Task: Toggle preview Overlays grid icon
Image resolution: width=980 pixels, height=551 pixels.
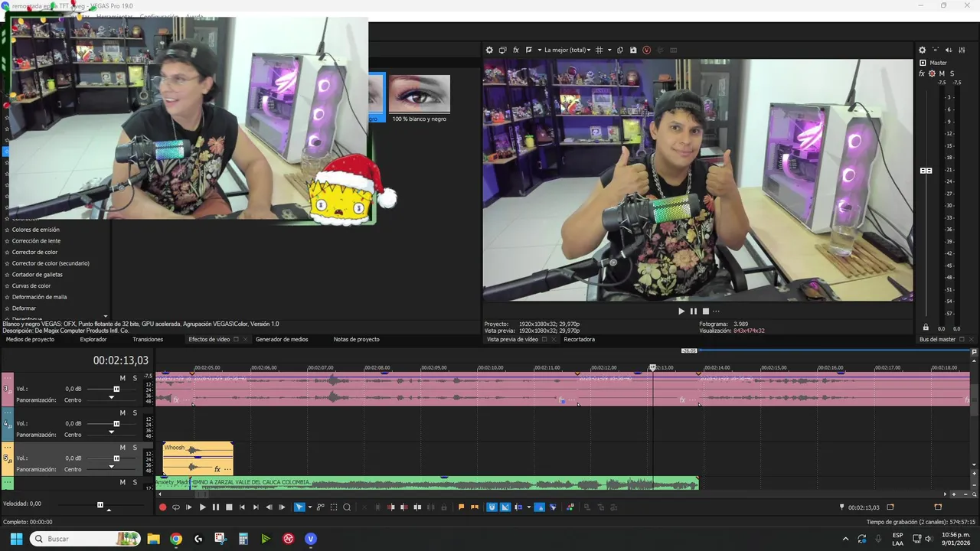Action: coord(599,50)
